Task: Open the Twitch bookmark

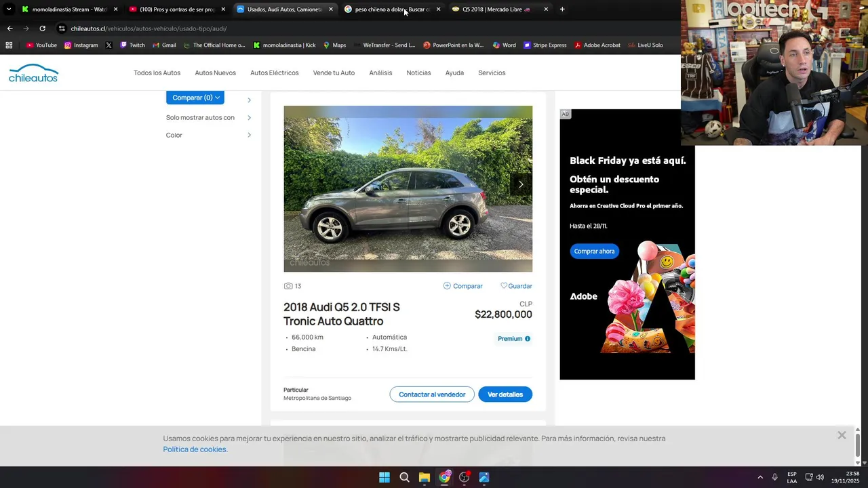Action: tap(132, 45)
